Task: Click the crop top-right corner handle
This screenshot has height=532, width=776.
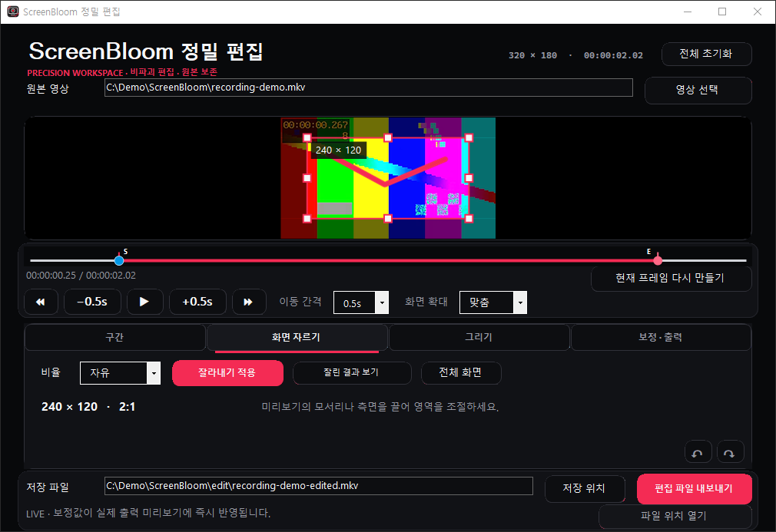Action: tap(469, 137)
